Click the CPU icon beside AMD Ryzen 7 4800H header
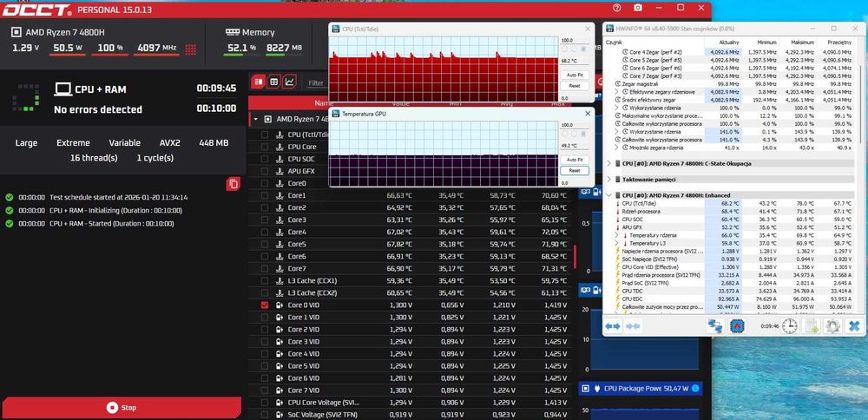This screenshot has width=868, height=420. (x=16, y=32)
